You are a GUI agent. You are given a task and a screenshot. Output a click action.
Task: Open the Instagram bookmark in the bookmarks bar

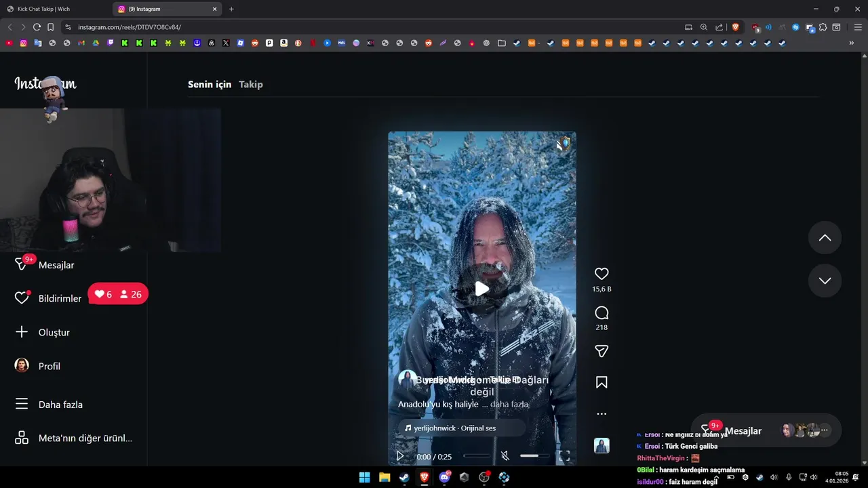point(23,43)
